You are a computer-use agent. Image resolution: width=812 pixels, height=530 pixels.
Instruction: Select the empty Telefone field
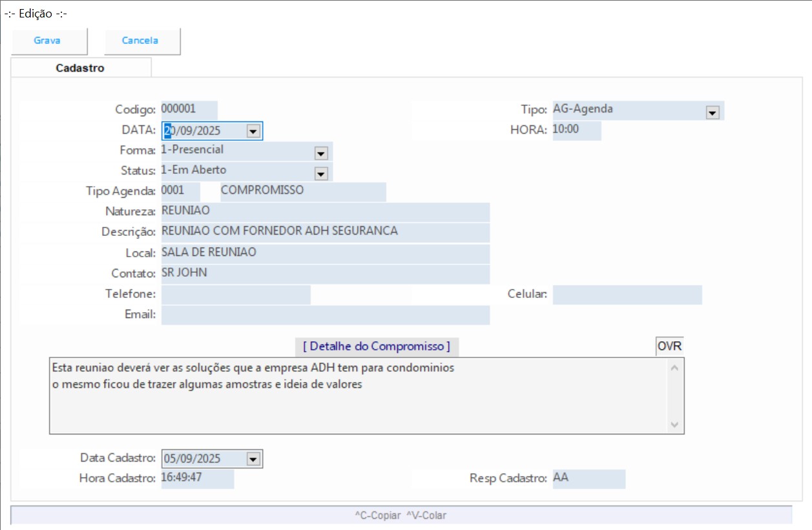coord(235,295)
